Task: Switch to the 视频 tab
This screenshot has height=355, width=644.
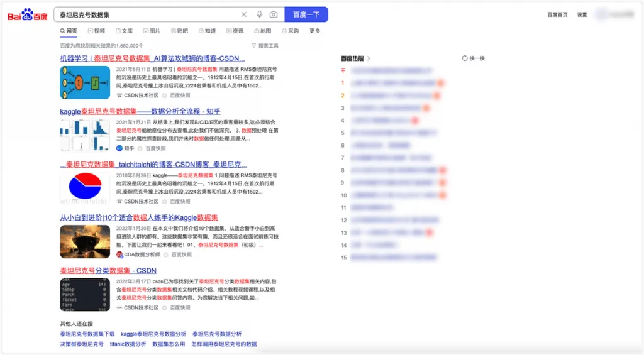Action: pyautogui.click(x=96, y=31)
